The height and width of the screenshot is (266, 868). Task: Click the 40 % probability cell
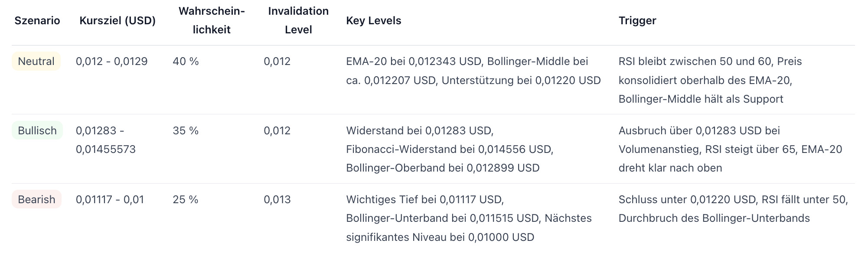(186, 61)
